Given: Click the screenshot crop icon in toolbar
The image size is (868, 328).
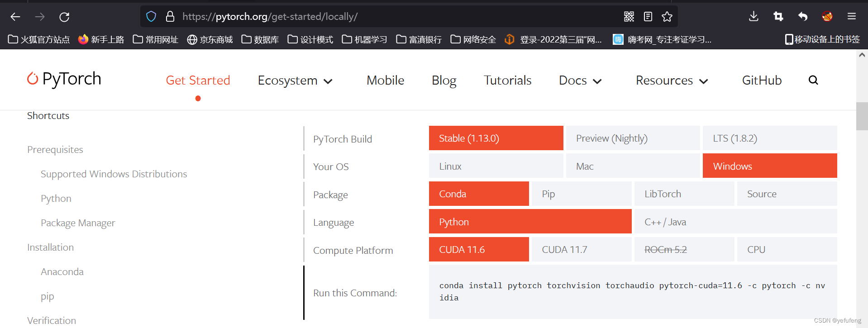Looking at the screenshot, I should click(778, 17).
